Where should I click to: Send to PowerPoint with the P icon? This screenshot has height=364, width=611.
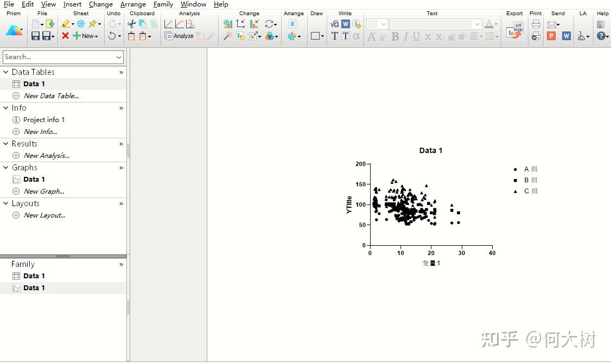pos(551,36)
